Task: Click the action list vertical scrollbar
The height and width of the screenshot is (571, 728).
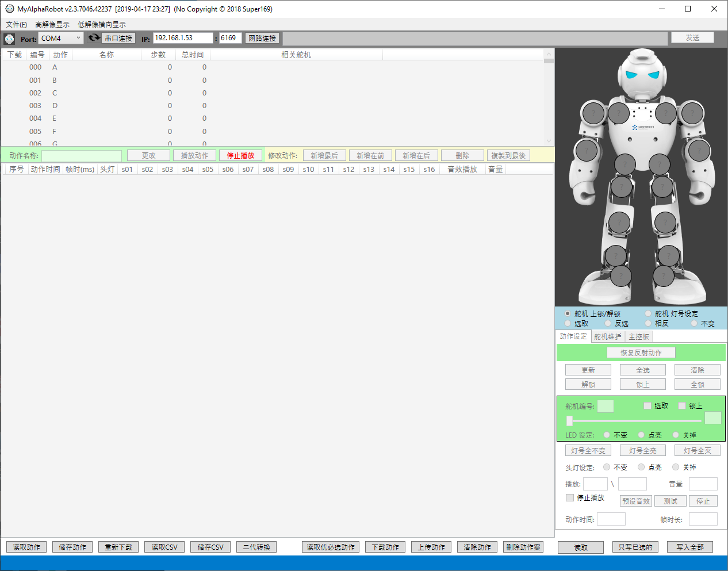Action: click(x=549, y=97)
